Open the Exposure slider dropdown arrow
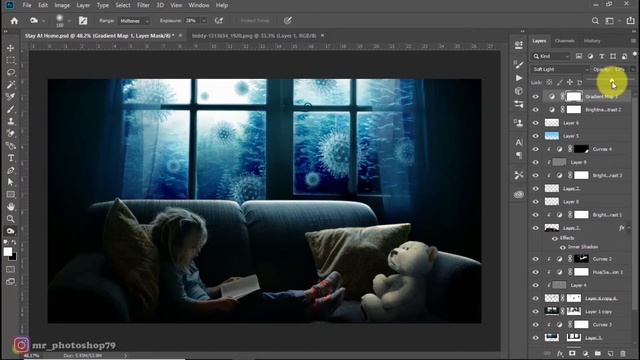 click(204, 21)
